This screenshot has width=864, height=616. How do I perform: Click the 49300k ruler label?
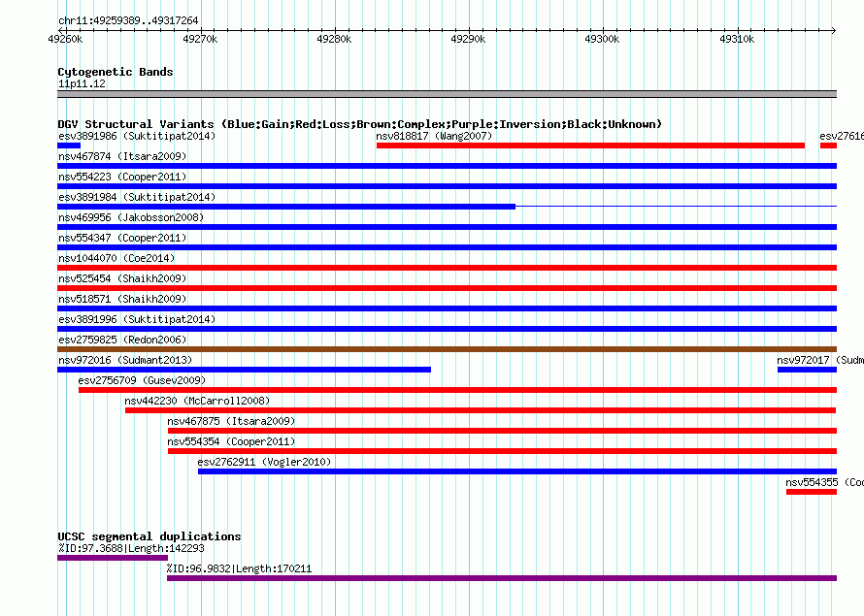[x=602, y=39]
